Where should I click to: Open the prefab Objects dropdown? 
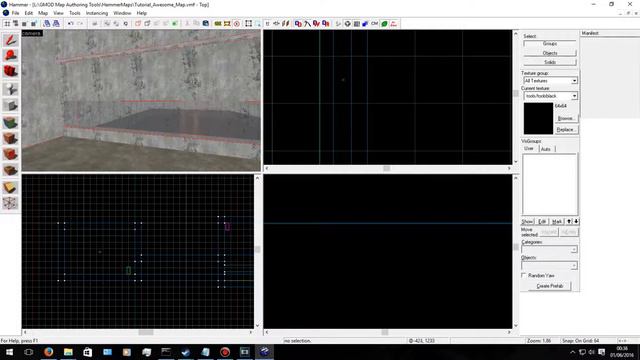[549, 266]
